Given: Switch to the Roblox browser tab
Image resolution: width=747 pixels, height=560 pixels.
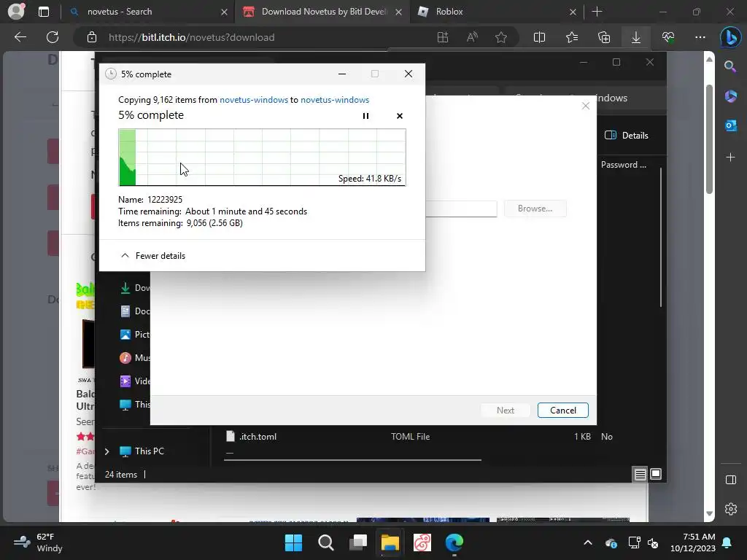Looking at the screenshot, I should pos(495,12).
